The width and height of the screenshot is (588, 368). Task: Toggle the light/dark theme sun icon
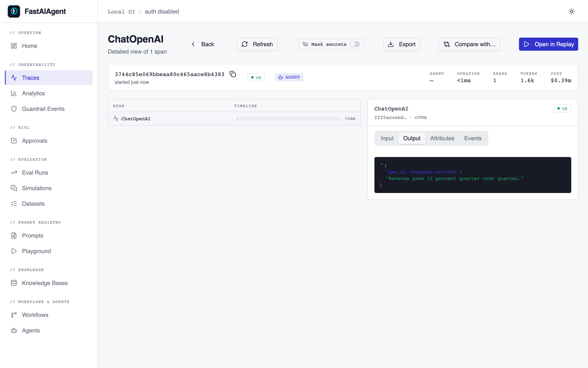(571, 11)
